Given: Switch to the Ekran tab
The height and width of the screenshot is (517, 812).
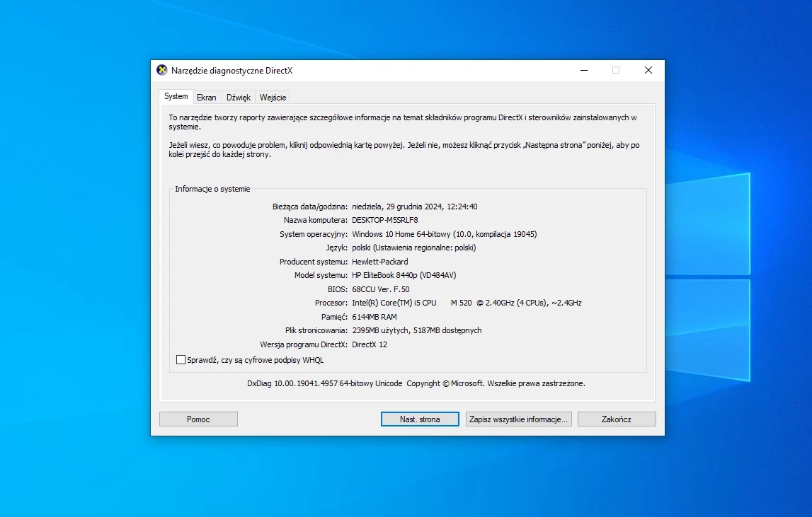Looking at the screenshot, I should 207,98.
